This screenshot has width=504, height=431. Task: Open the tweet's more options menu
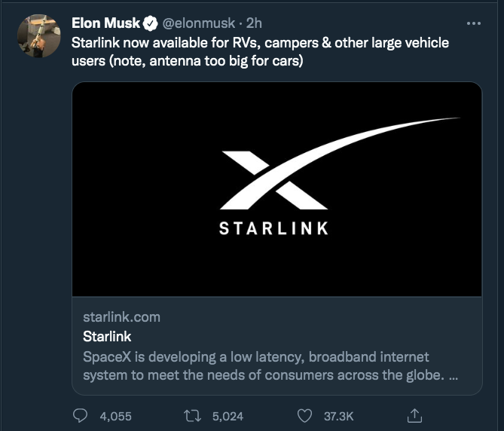tap(474, 23)
